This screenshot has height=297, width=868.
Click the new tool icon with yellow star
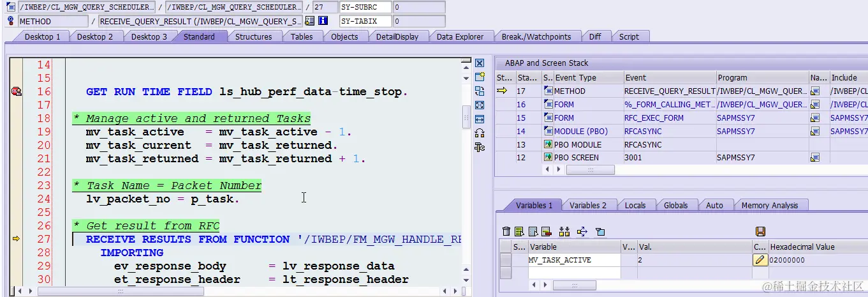(x=480, y=77)
